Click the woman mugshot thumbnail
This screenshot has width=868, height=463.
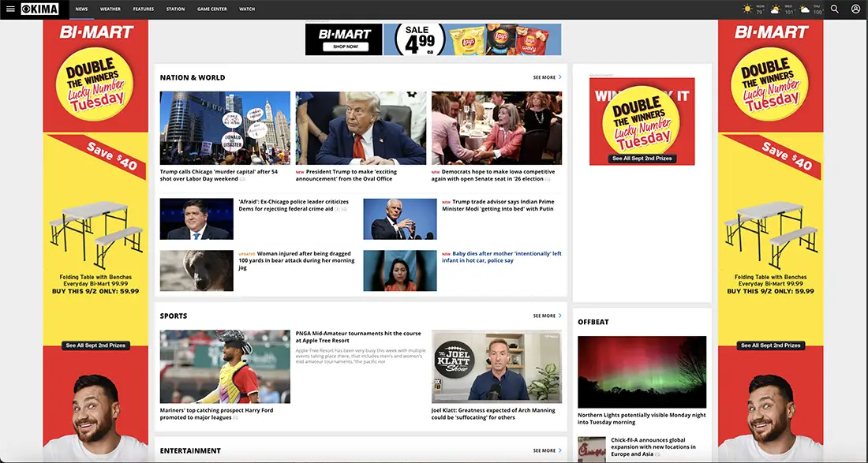point(400,271)
